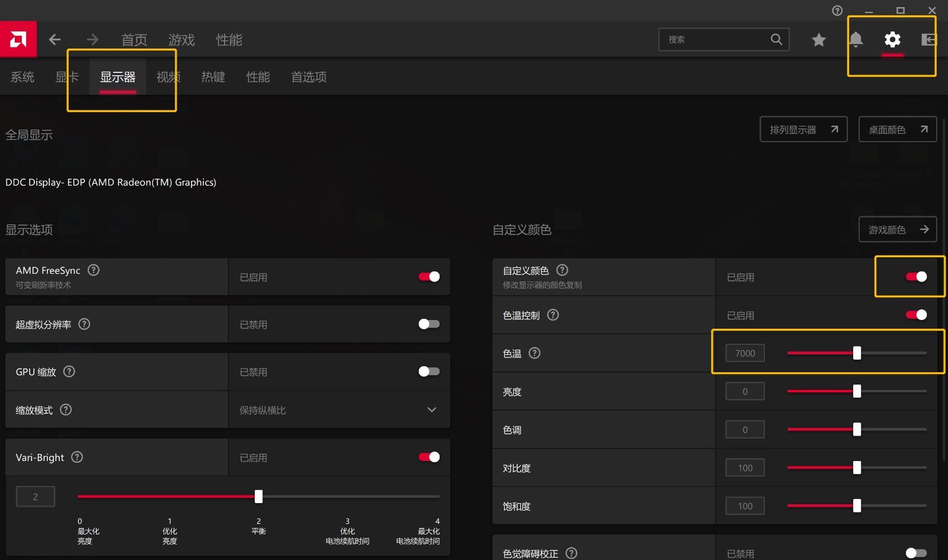Open 排列显示器 button
The width and height of the screenshot is (948, 560).
click(803, 129)
